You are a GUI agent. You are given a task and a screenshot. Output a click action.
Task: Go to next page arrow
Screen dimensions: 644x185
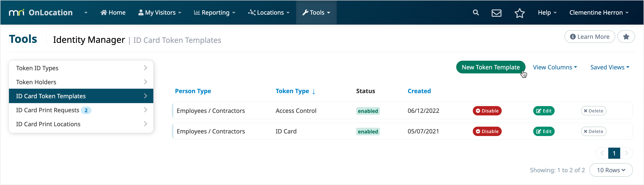point(626,153)
